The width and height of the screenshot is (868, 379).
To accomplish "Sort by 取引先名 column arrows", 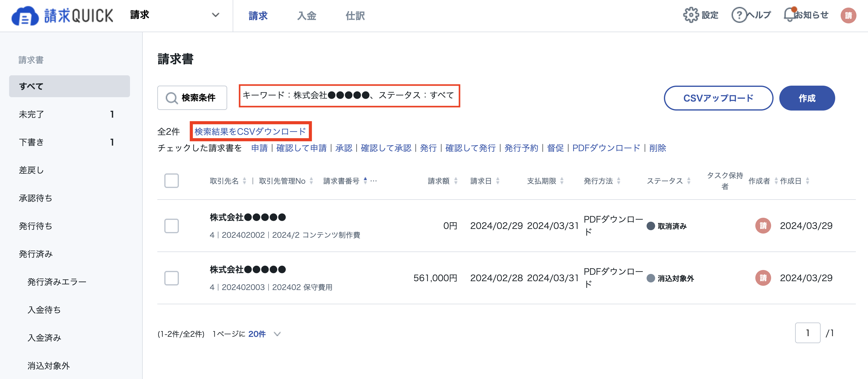I will (x=244, y=181).
